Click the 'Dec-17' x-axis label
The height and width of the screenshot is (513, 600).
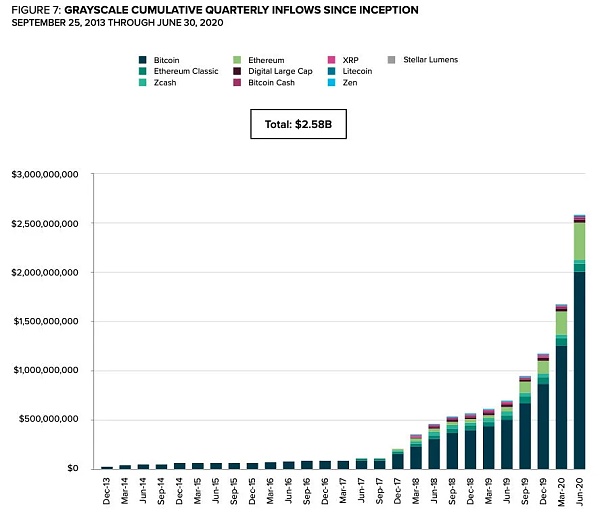point(398,491)
